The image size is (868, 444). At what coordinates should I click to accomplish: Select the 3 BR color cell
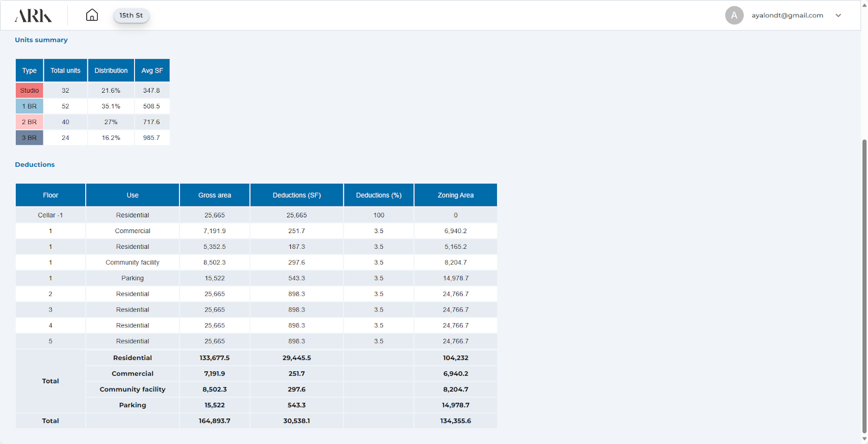[29, 138]
